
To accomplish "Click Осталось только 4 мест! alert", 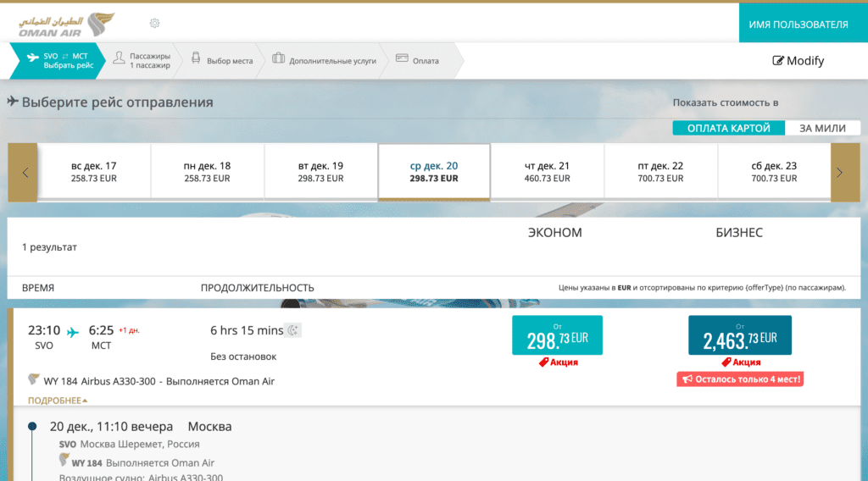I will (x=740, y=379).
